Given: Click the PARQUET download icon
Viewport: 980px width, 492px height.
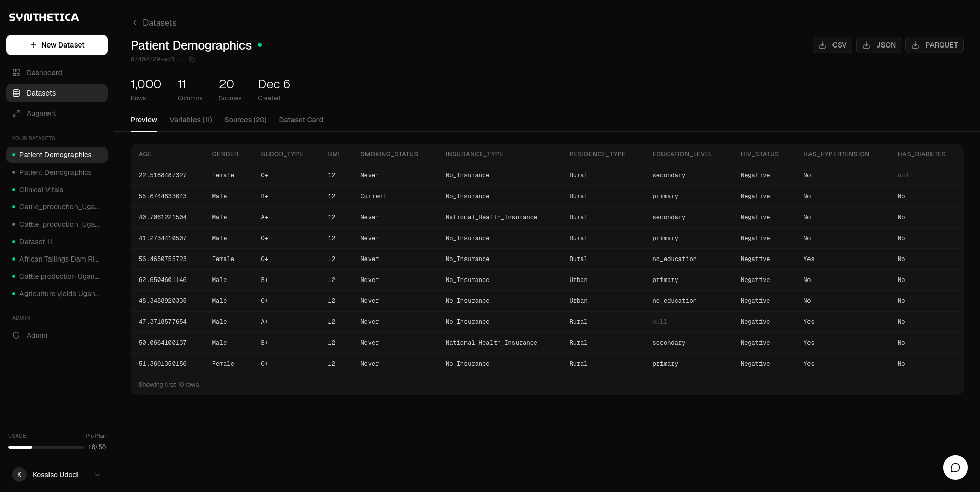Looking at the screenshot, I should pos(915,45).
